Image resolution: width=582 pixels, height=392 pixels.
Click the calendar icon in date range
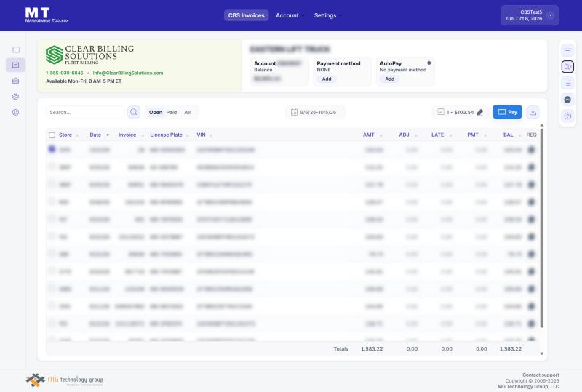[294, 112]
